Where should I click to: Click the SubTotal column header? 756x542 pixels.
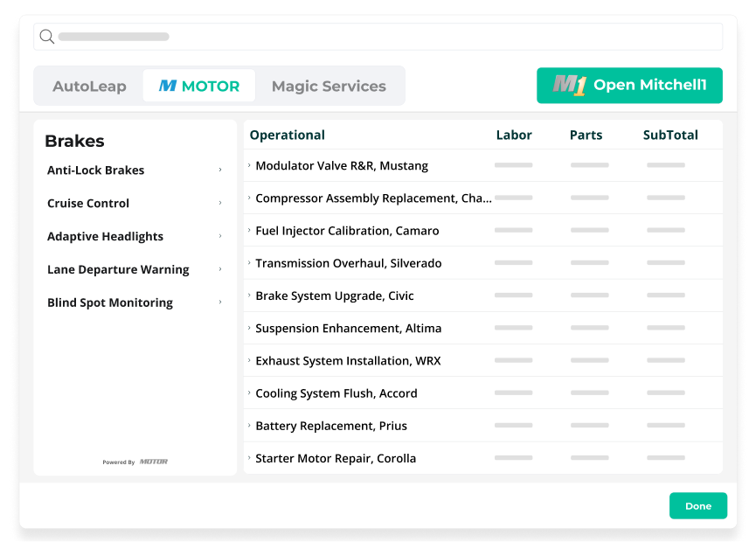(670, 135)
